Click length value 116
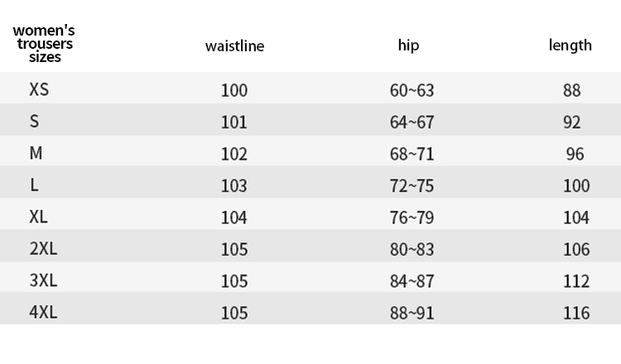 point(576,313)
